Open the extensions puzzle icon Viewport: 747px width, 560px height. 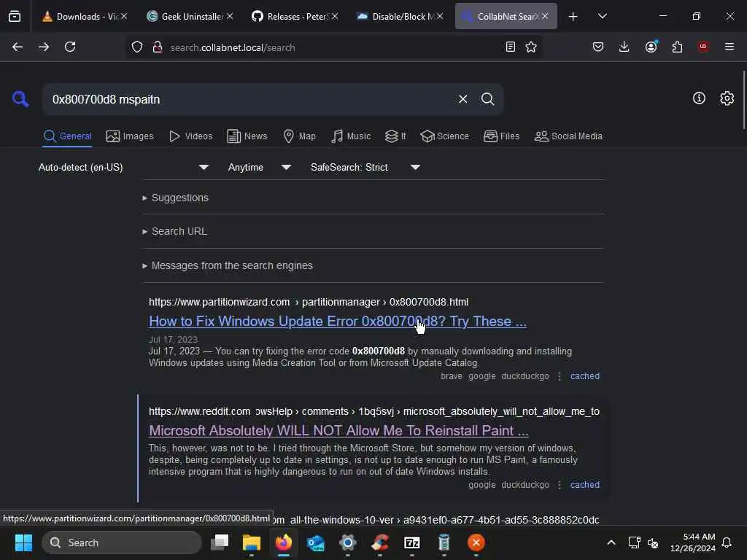(677, 47)
